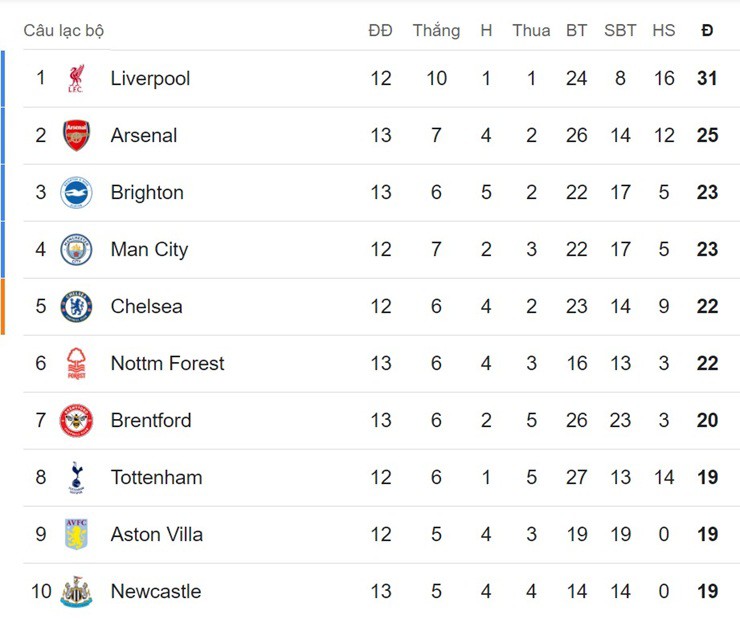Click the Chelsea club crest

coord(76,306)
